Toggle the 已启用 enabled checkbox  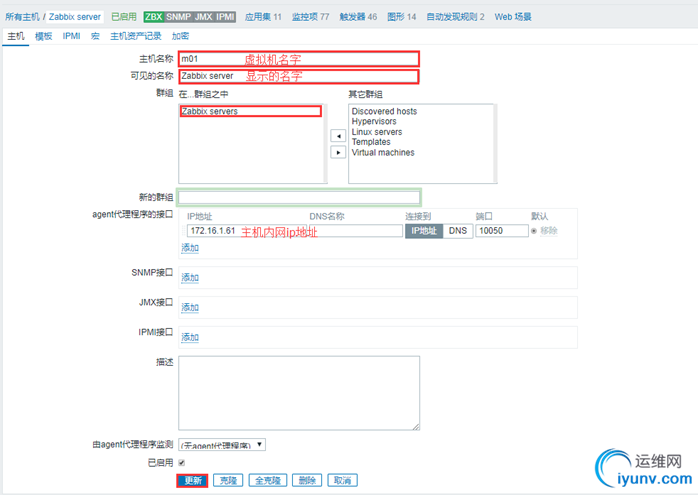click(x=182, y=463)
